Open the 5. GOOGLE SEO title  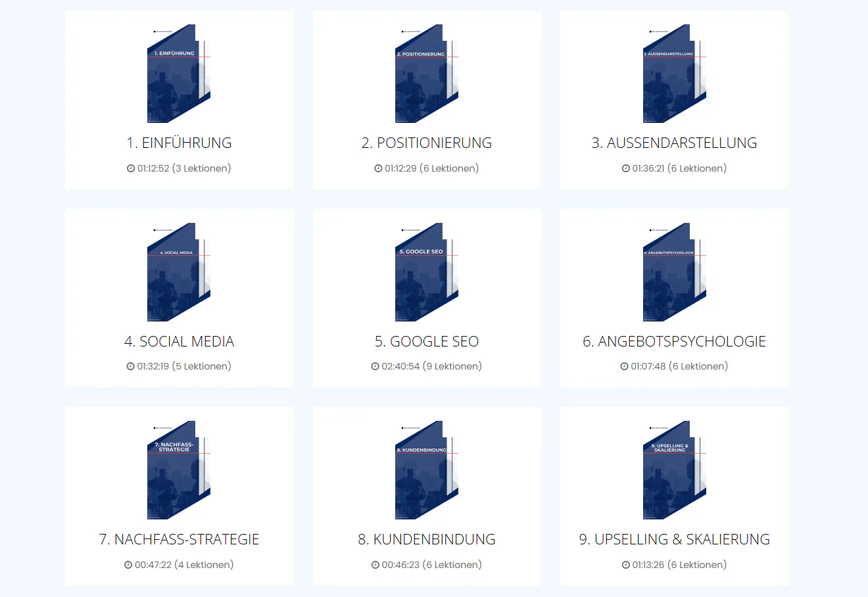427,341
